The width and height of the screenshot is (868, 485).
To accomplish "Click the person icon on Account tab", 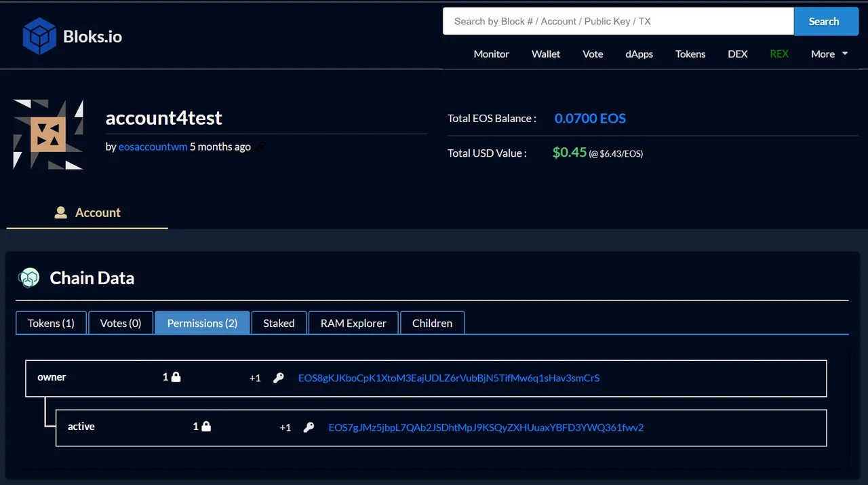I will click(x=60, y=212).
